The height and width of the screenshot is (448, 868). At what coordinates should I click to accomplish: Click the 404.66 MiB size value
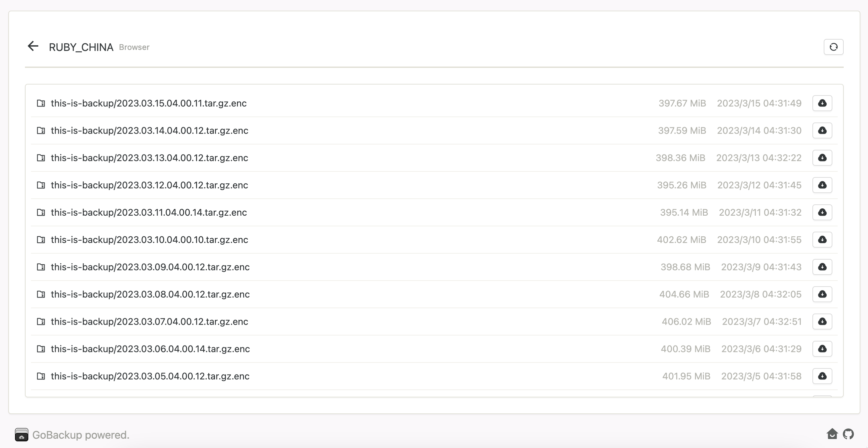coord(684,294)
